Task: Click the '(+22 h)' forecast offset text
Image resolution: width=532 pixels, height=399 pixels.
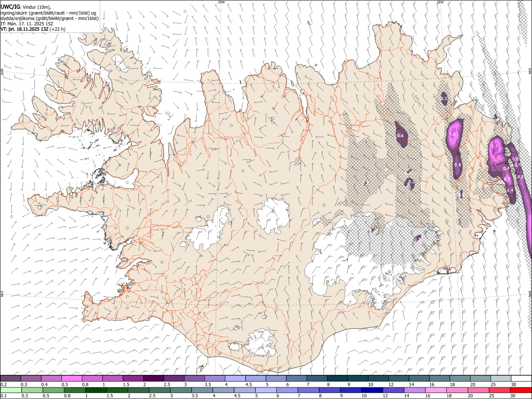Action: point(57,30)
